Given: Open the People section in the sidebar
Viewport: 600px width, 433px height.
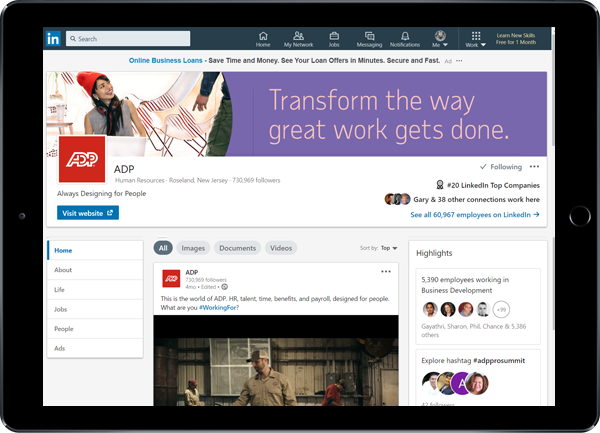Looking at the screenshot, I should (x=95, y=329).
